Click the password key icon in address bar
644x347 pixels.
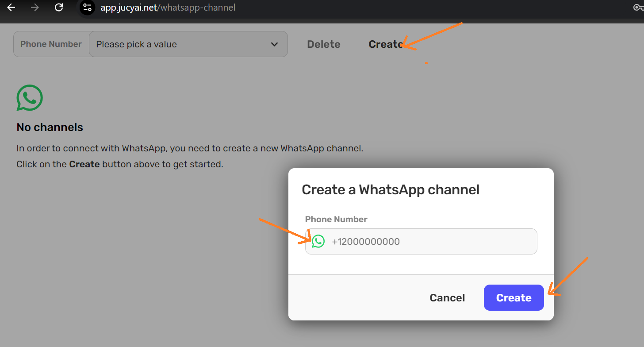[639, 8]
